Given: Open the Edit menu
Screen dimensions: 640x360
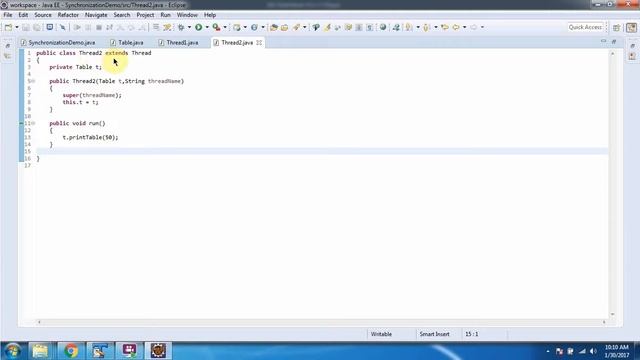Looking at the screenshot, I should (x=23, y=15).
